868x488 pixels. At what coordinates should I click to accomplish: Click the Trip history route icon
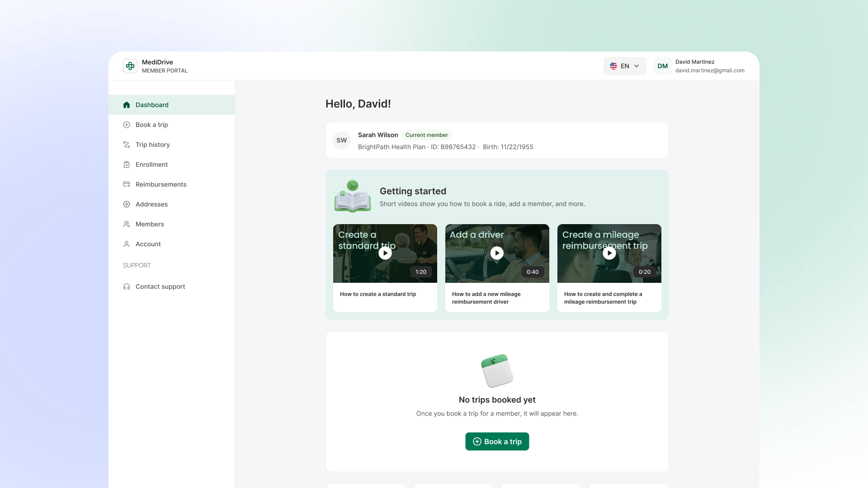127,145
